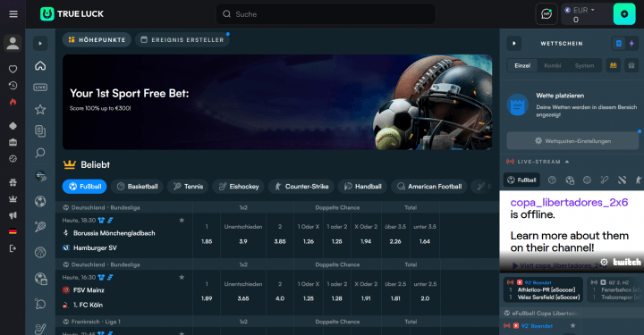Click into the Suche search field

pos(326,14)
